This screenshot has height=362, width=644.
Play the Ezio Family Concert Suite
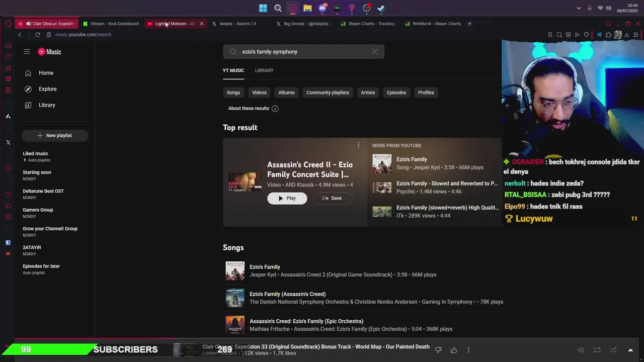click(x=287, y=198)
